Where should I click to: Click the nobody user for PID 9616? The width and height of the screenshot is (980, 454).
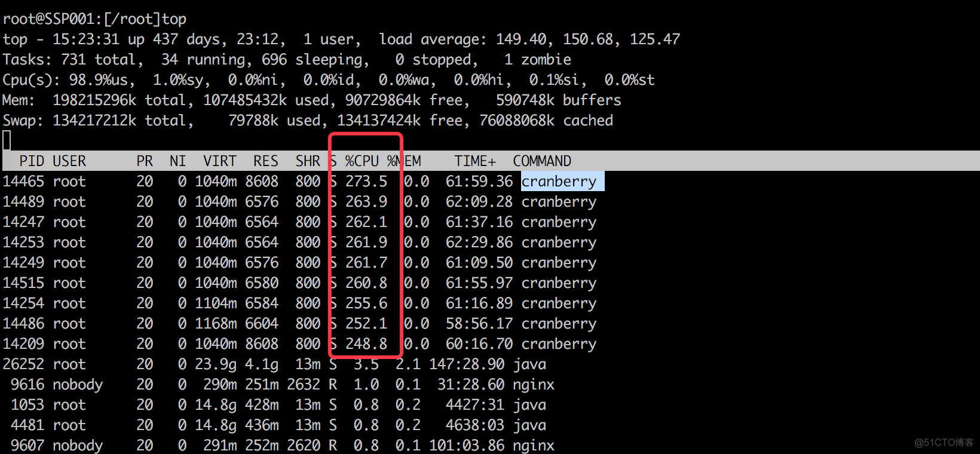[78, 385]
